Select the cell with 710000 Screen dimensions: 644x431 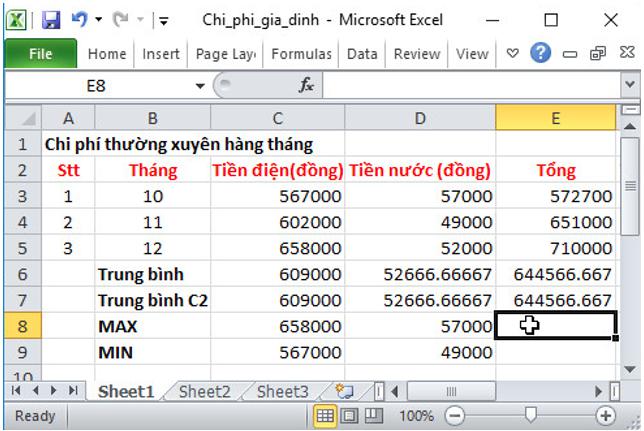click(556, 248)
